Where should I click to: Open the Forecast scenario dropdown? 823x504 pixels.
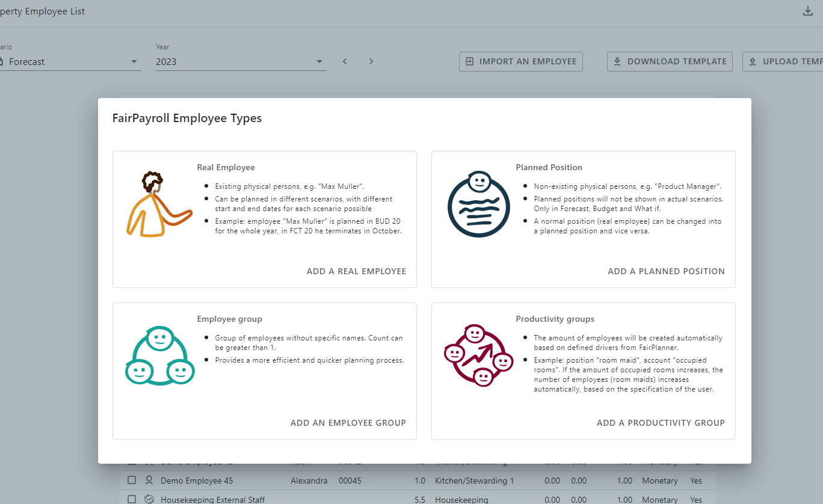click(70, 61)
